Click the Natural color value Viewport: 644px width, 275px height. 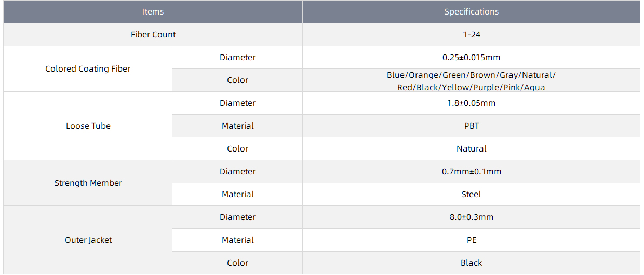click(x=472, y=148)
